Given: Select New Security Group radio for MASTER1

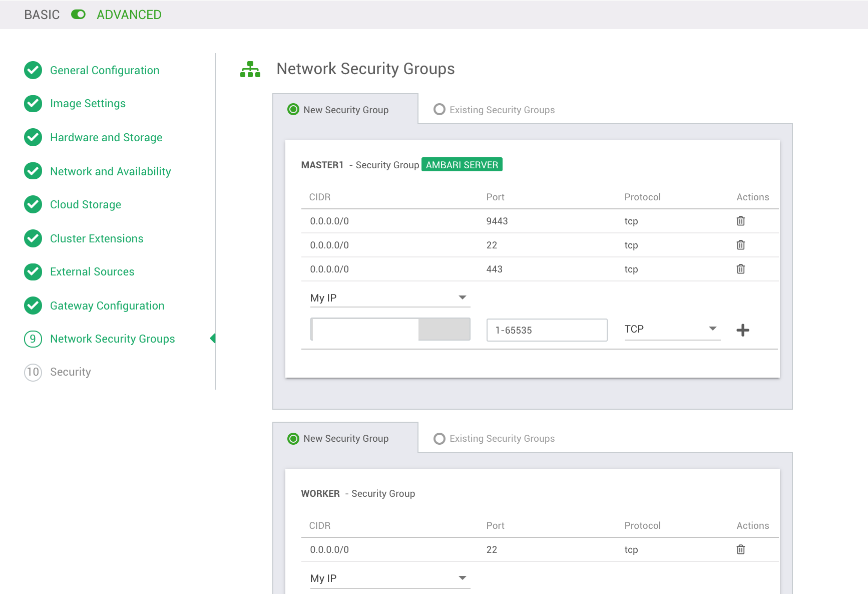Looking at the screenshot, I should click(293, 109).
